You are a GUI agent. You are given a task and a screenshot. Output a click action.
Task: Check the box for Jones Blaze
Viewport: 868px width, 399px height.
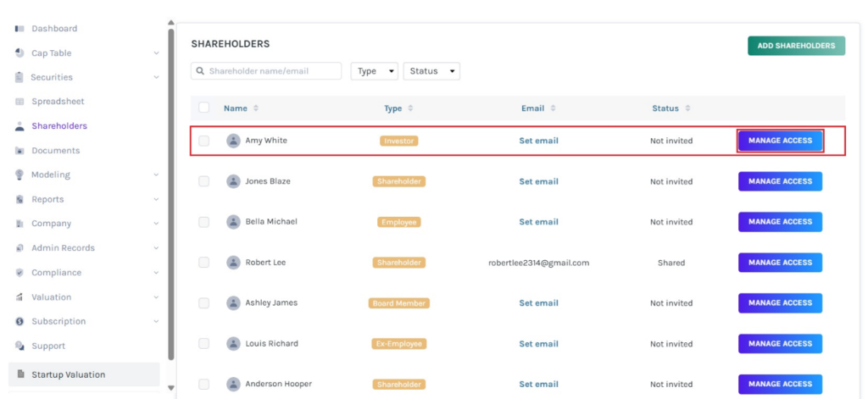pyautogui.click(x=203, y=181)
